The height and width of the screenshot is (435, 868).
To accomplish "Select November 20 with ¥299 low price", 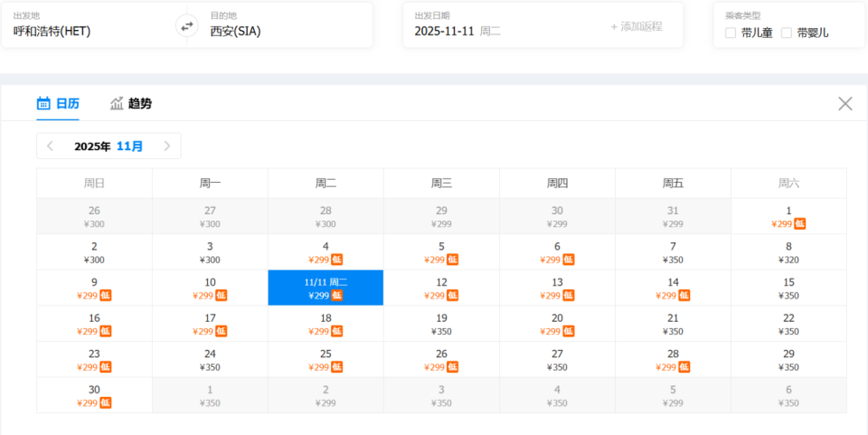I will tap(557, 324).
